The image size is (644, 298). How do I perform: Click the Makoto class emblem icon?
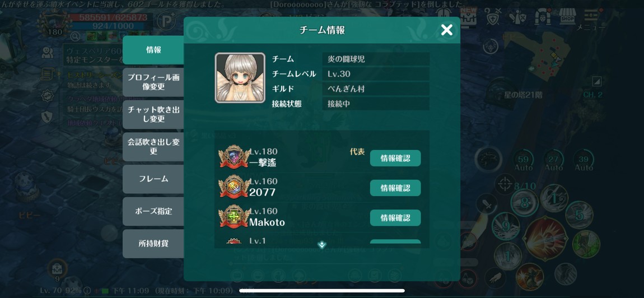pos(234,216)
